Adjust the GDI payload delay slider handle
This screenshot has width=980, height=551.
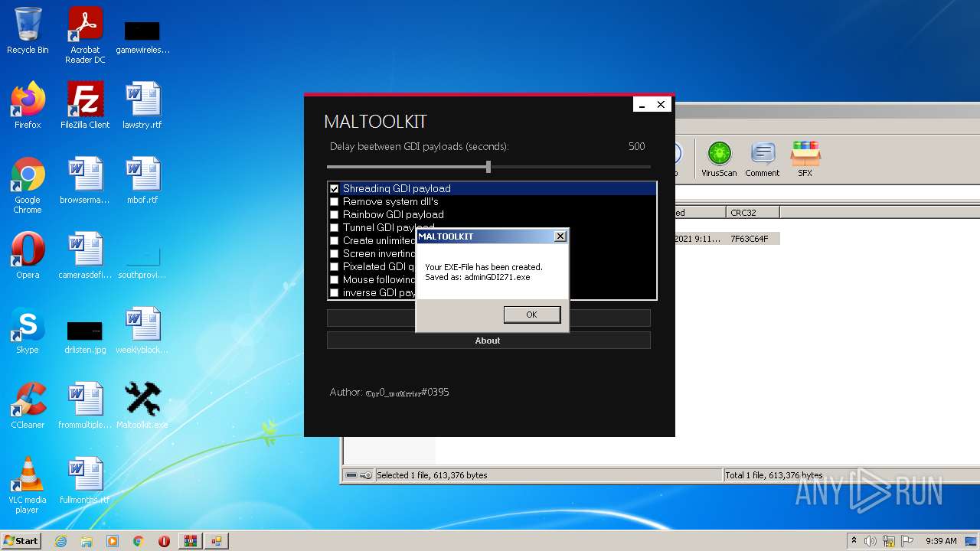488,167
